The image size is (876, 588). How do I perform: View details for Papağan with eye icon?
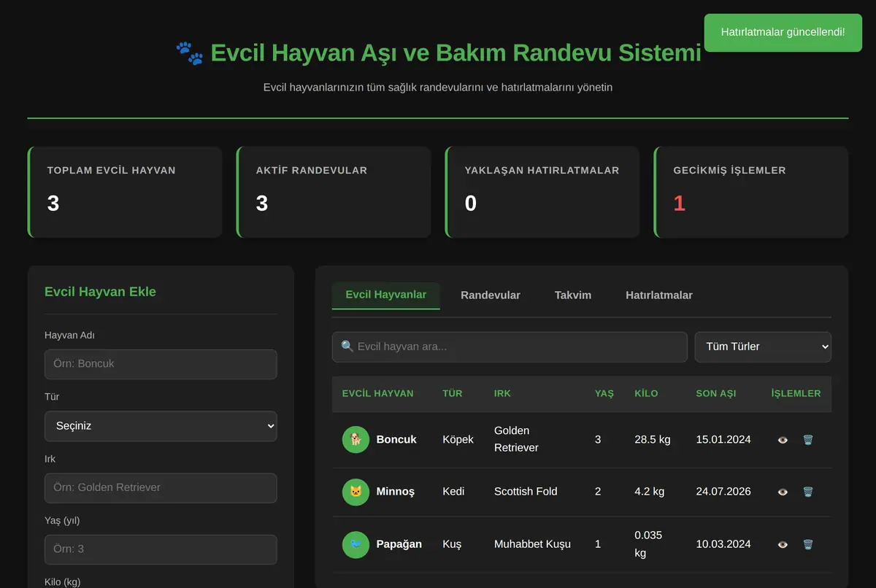tap(783, 544)
